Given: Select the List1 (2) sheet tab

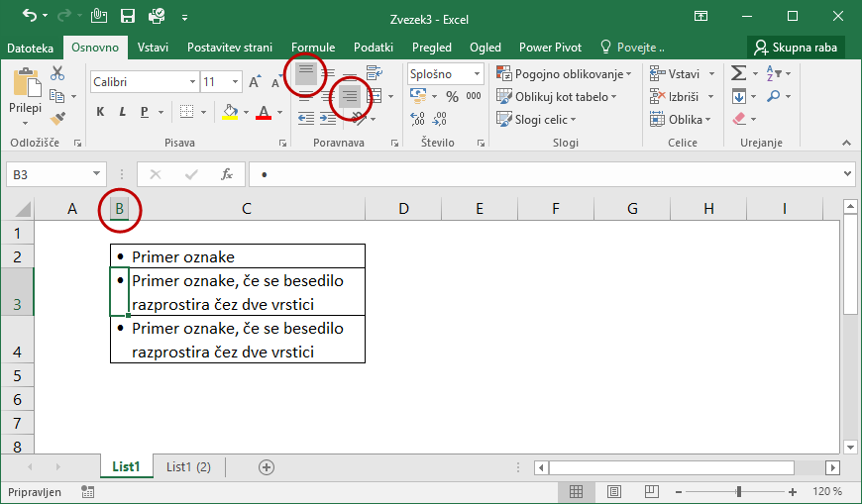Looking at the screenshot, I should [188, 466].
